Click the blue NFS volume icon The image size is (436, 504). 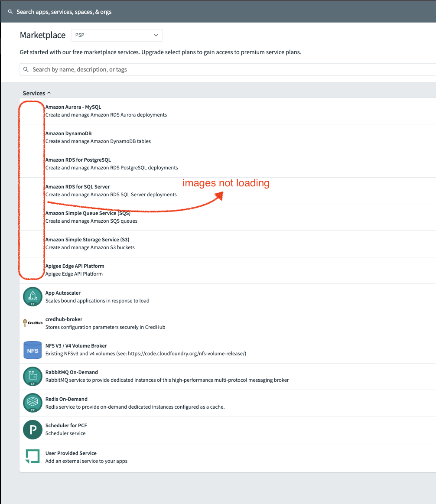point(33,350)
